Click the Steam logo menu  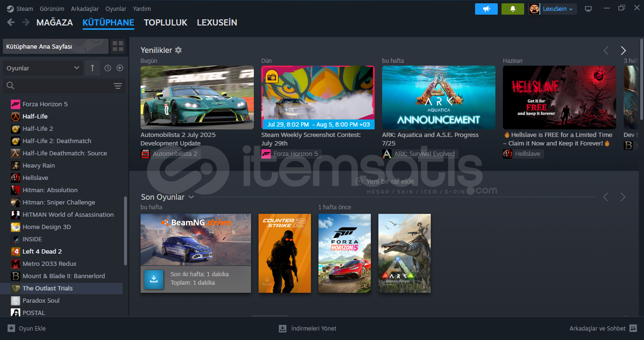(x=20, y=8)
